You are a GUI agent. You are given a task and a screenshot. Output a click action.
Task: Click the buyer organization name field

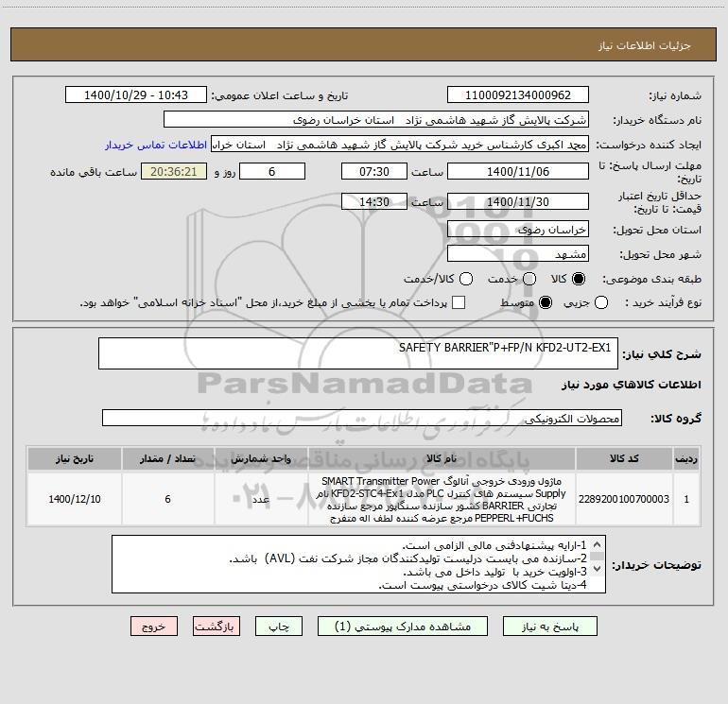pyautogui.click(x=376, y=120)
